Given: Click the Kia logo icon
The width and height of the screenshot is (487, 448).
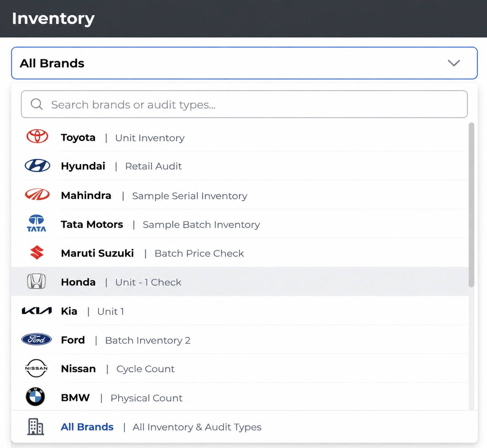Looking at the screenshot, I should 37,311.
